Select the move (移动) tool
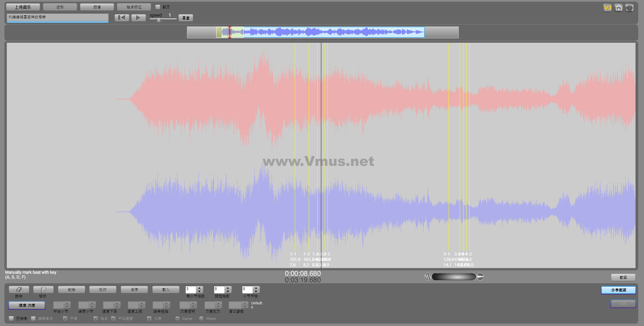644x326 pixels. tap(43, 290)
